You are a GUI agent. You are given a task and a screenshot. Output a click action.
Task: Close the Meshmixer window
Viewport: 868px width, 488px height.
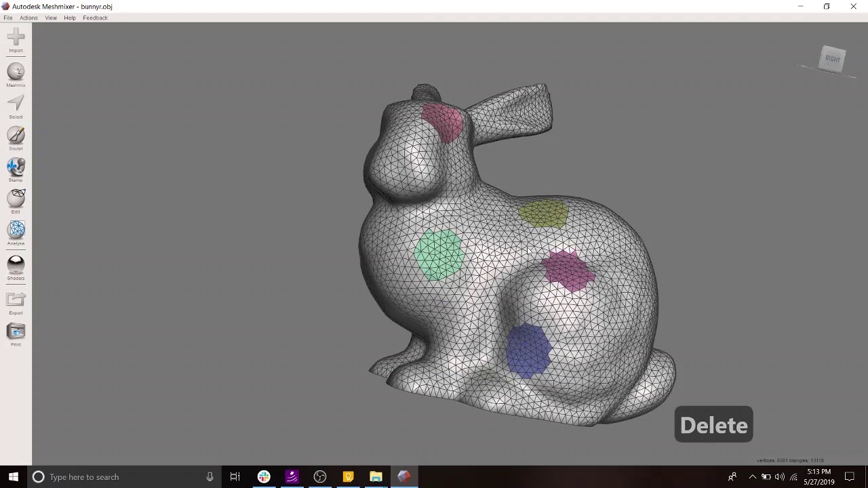(x=853, y=6)
